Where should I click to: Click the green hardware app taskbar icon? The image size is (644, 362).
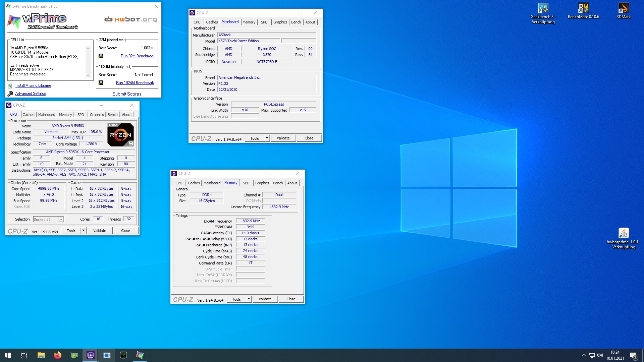(x=74, y=355)
